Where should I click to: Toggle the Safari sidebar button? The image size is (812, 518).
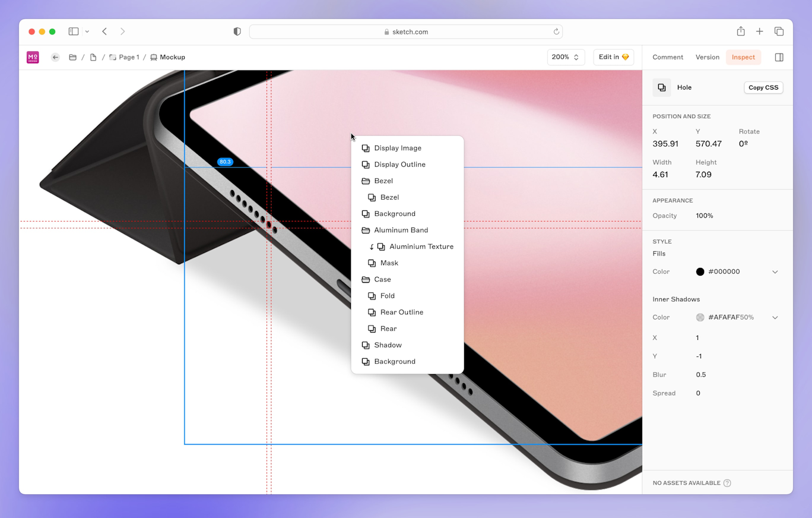74,31
